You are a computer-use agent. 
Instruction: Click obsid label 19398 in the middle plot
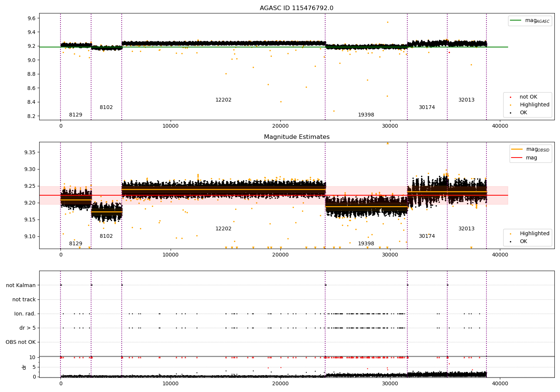pos(366,244)
